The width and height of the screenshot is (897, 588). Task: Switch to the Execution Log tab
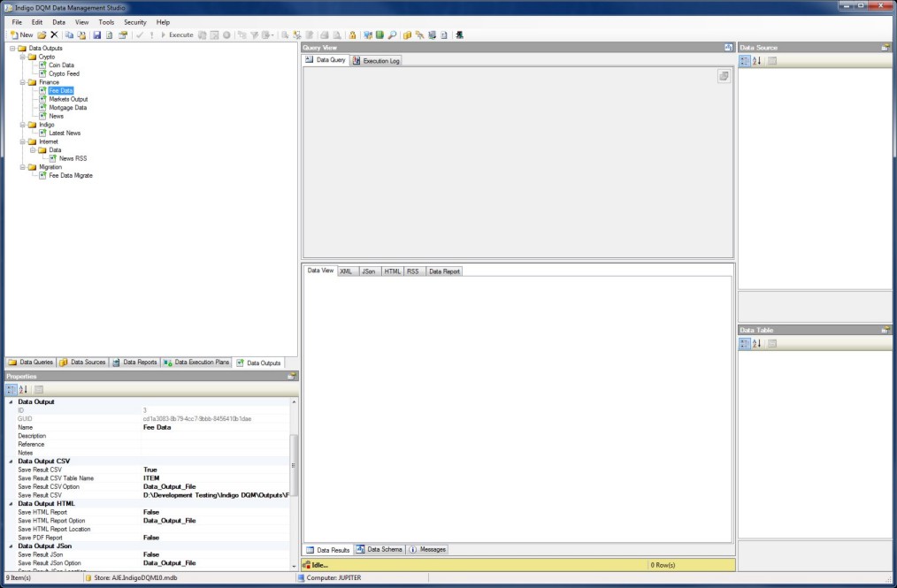point(376,61)
